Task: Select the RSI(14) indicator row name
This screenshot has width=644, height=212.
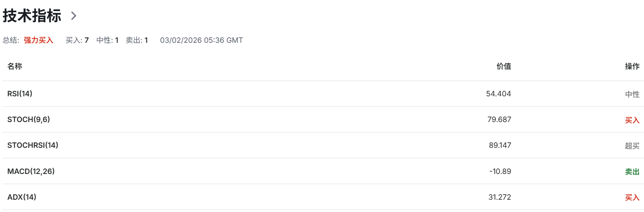Action: 20,94
